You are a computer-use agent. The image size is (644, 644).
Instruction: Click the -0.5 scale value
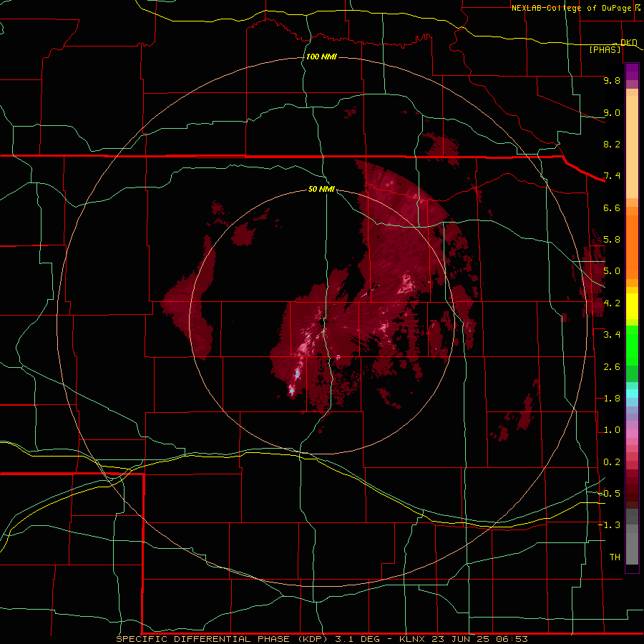(x=610, y=494)
